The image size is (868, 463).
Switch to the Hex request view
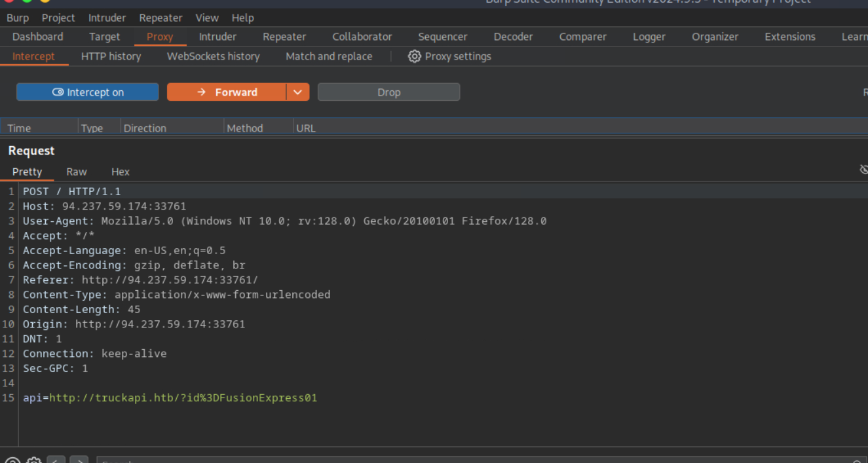pos(121,172)
